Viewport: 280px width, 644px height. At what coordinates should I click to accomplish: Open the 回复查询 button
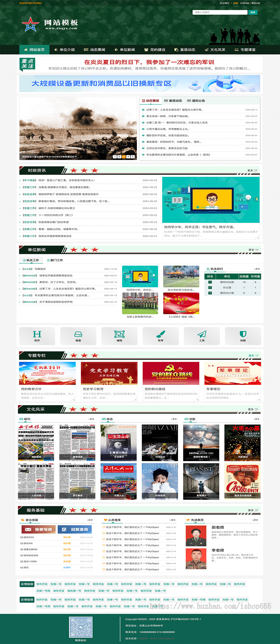click(75, 529)
